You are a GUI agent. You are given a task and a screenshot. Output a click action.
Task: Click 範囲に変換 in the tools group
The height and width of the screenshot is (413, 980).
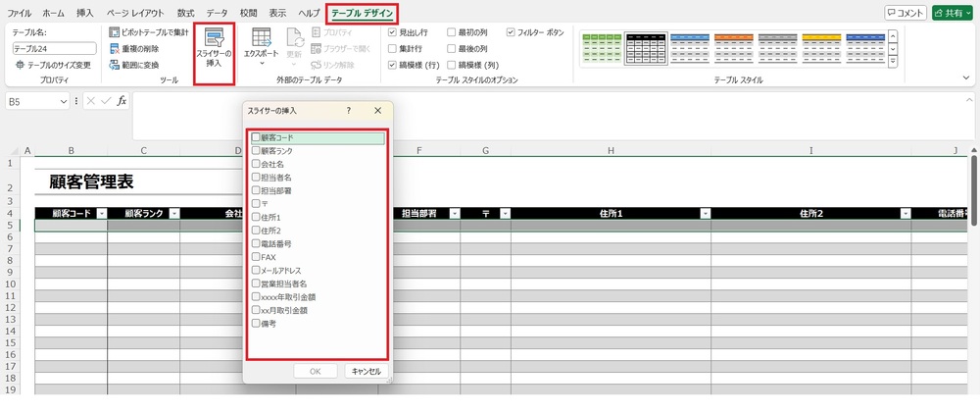[x=115, y=65]
